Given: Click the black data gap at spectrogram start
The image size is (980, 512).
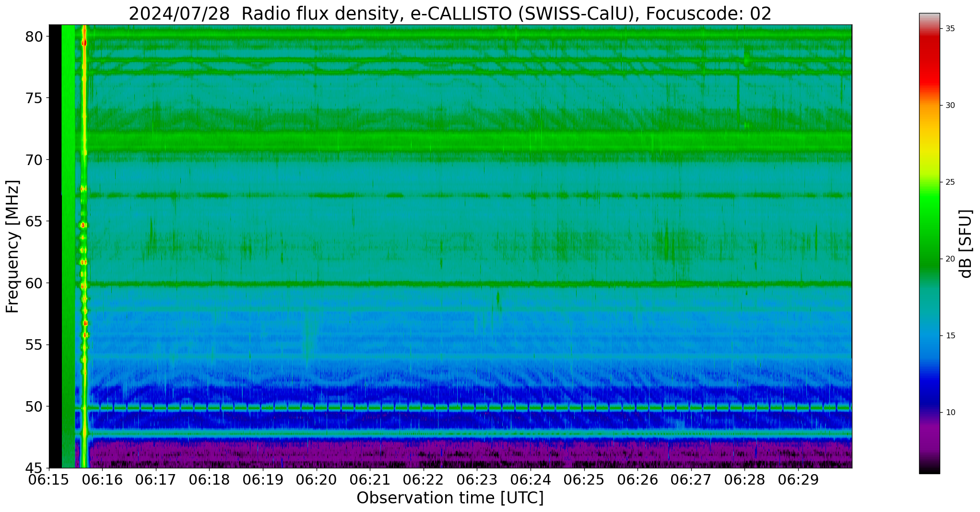Looking at the screenshot, I should click(55, 246).
